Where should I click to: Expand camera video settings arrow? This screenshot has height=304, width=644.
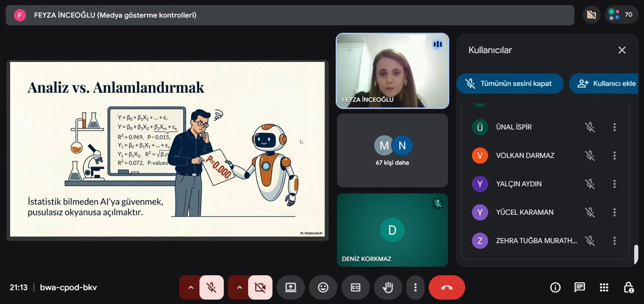click(239, 287)
